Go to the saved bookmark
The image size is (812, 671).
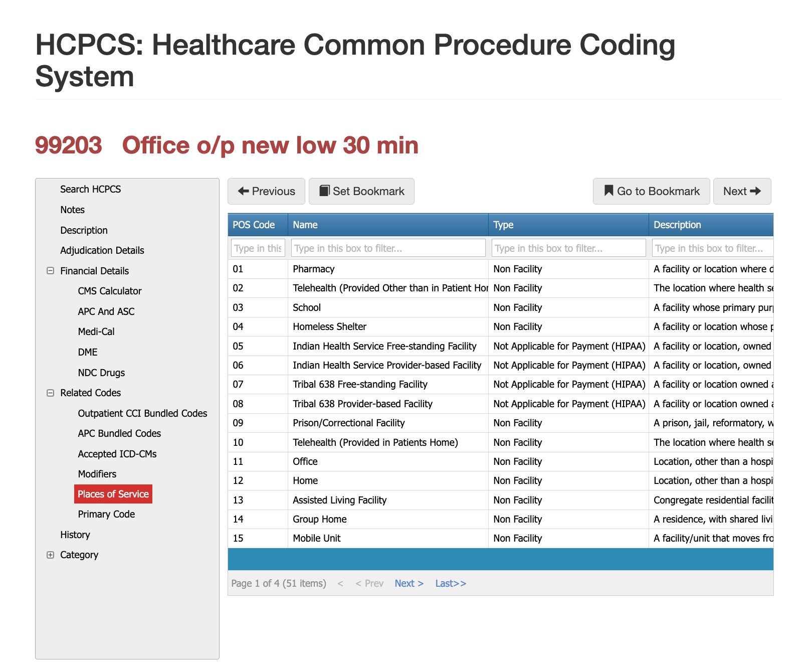point(651,191)
